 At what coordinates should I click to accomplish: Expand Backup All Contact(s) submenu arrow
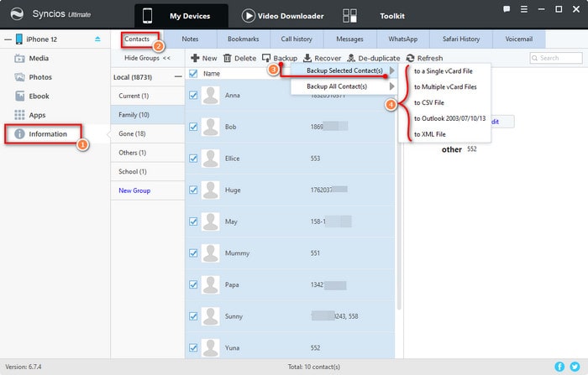392,86
